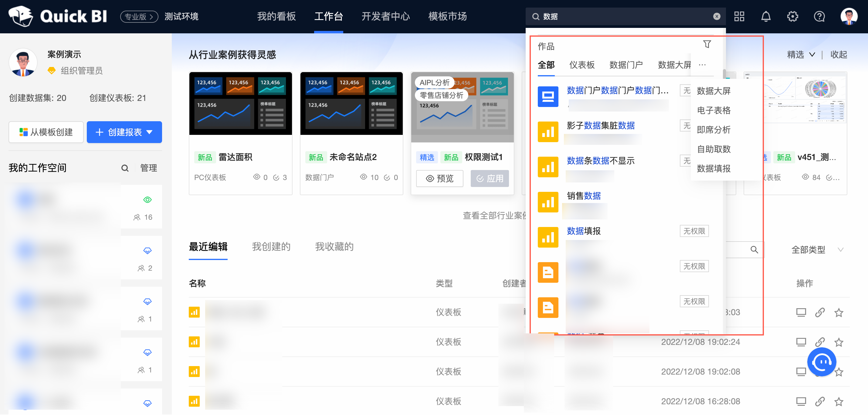Expand the 创建报表 dropdown arrow

pos(151,132)
